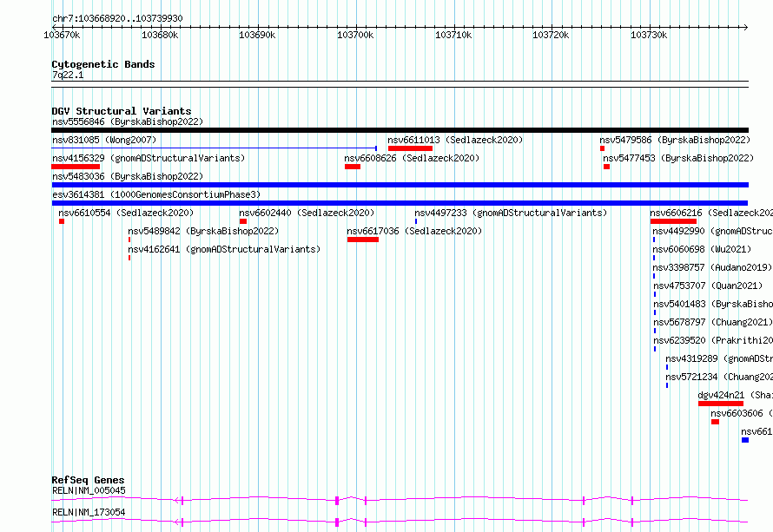Select the nsv6603606 variant label
773x532 pixels.
[x=742, y=413]
